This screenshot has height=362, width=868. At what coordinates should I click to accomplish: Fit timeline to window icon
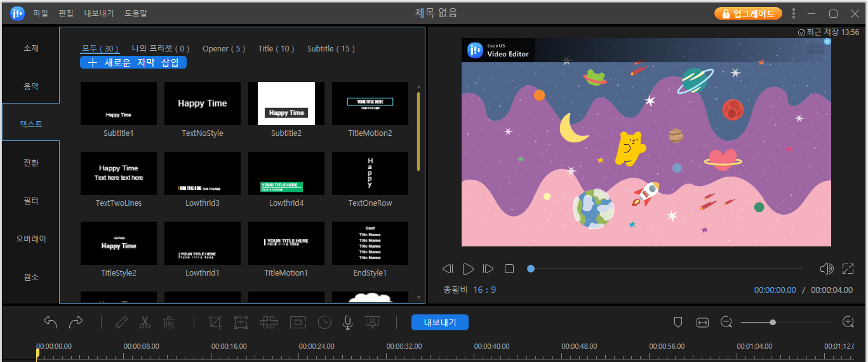coord(702,323)
